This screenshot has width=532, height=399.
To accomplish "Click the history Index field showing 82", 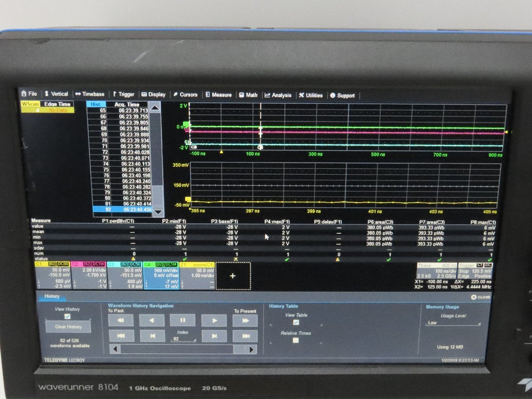I will (x=183, y=339).
